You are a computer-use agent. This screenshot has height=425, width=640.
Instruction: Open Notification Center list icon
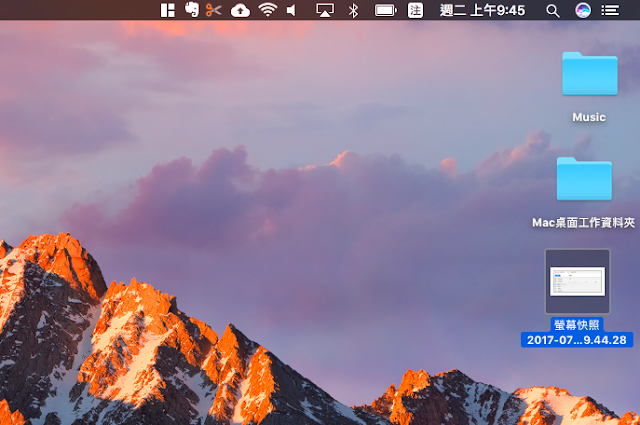pyautogui.click(x=610, y=10)
